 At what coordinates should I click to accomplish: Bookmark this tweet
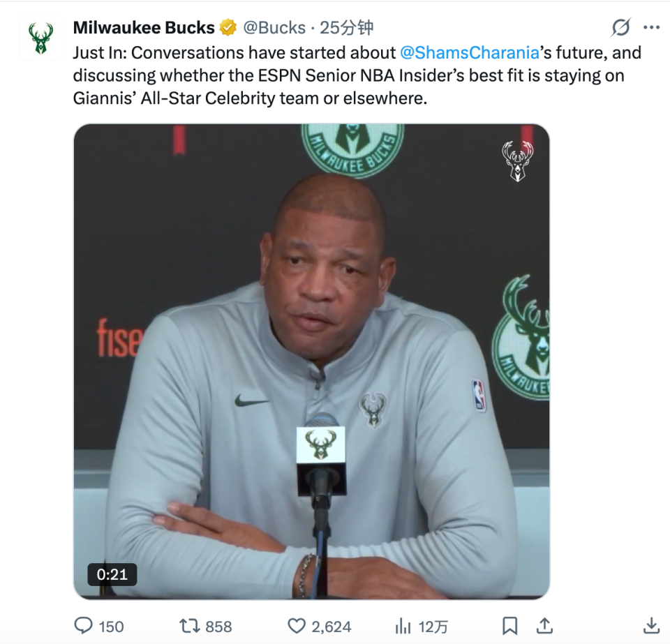coord(510,625)
